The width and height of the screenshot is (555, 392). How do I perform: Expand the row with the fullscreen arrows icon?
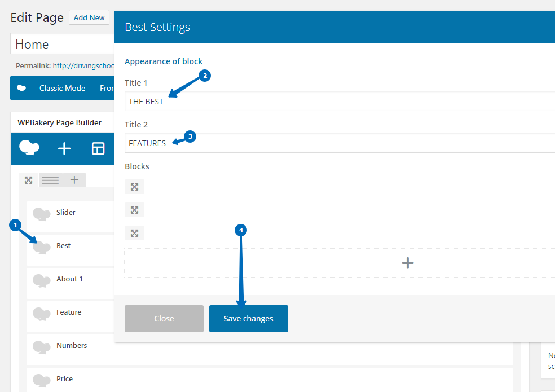pyautogui.click(x=28, y=180)
